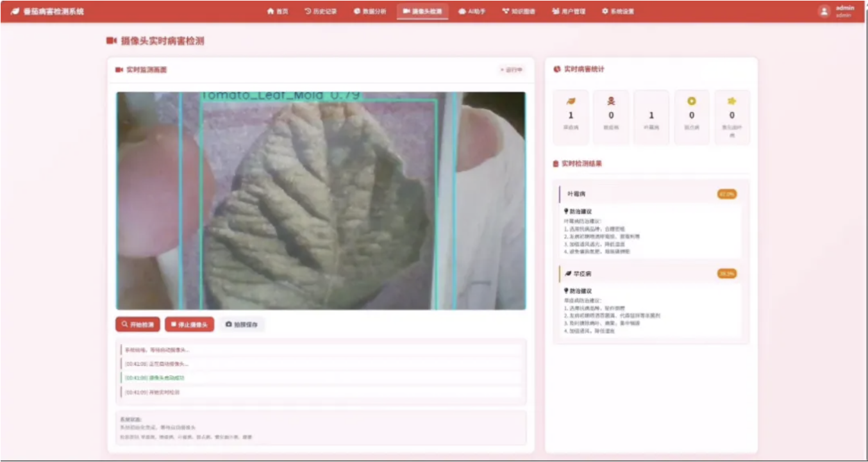Click the skull icon on 晚疫病 stat card
Screen dimensions: 868x462
(x=611, y=101)
